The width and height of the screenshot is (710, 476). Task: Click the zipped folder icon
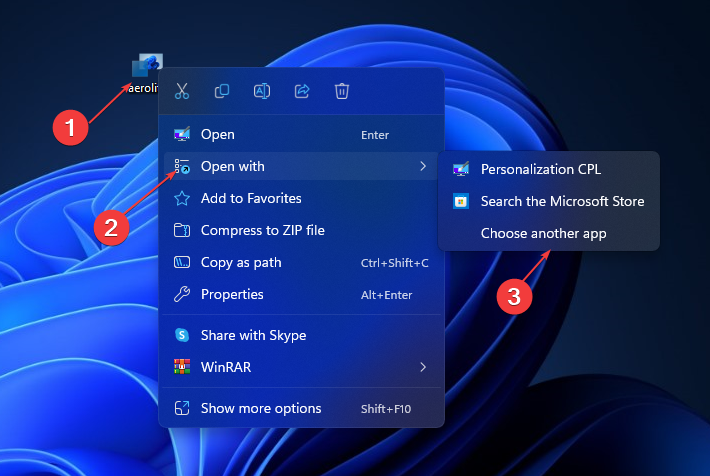182,230
